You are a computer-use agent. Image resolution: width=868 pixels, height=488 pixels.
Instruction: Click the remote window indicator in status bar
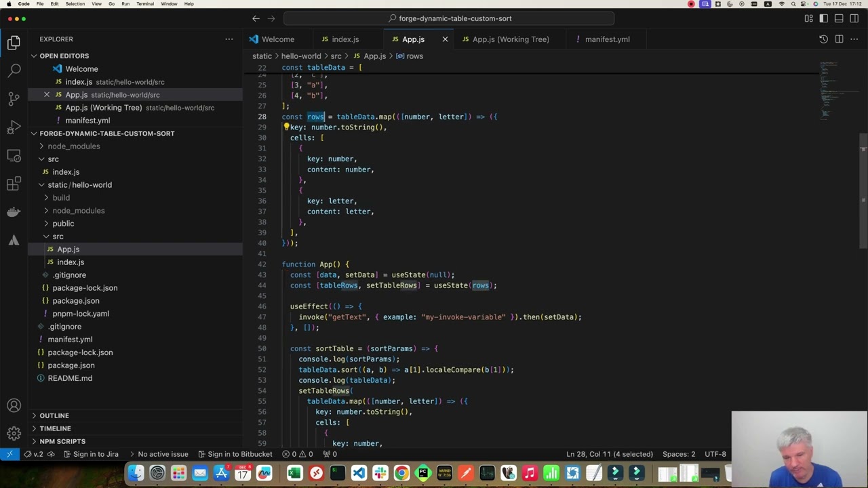[9, 454]
